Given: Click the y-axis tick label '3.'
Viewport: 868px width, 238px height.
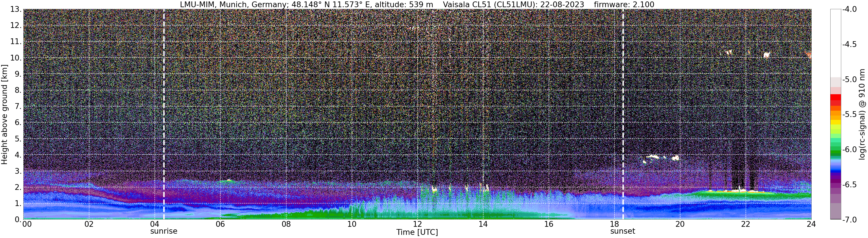Looking at the screenshot, I should (x=18, y=171).
